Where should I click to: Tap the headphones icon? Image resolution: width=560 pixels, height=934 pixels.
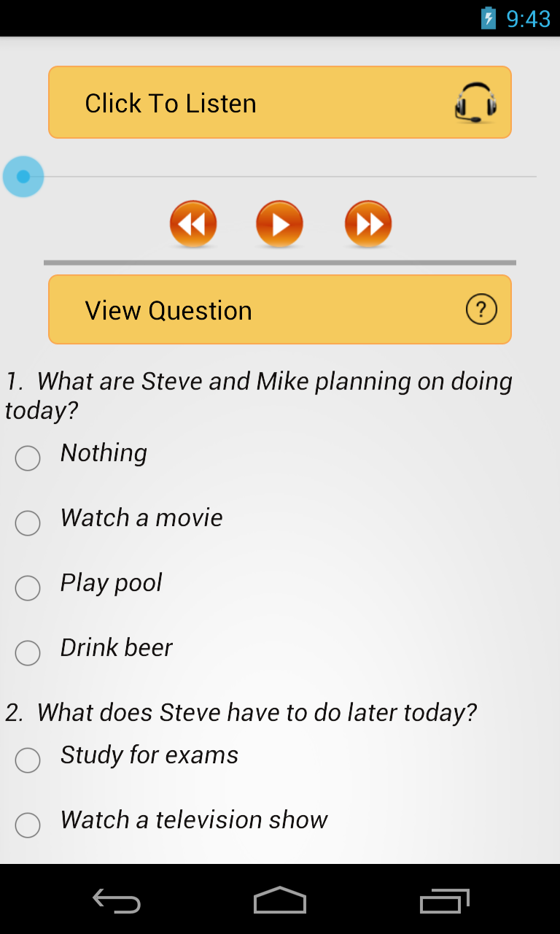pos(475,103)
